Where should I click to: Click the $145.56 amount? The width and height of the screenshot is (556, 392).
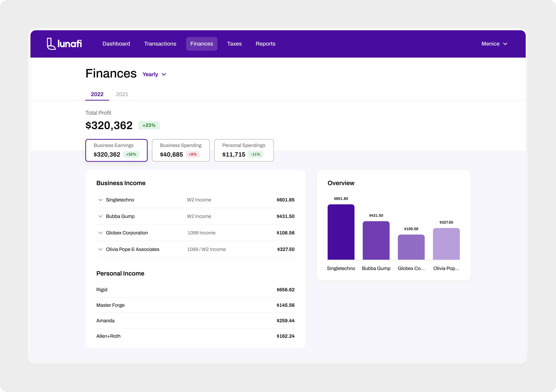coord(286,305)
